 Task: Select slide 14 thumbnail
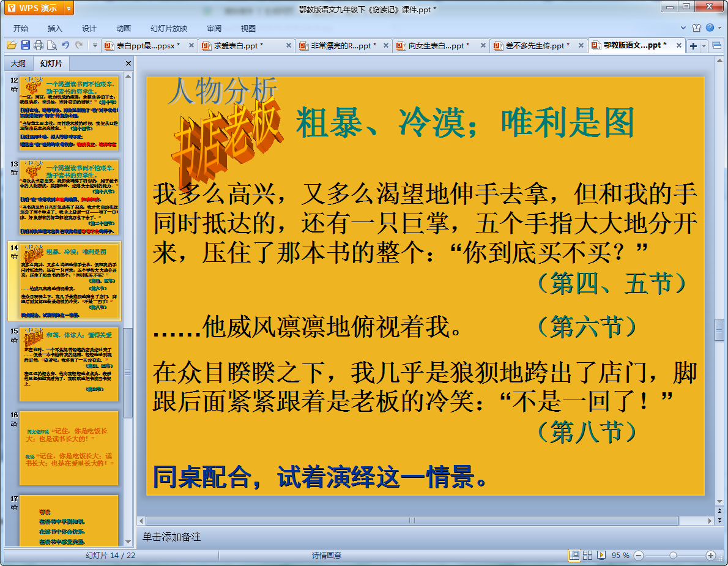point(69,281)
